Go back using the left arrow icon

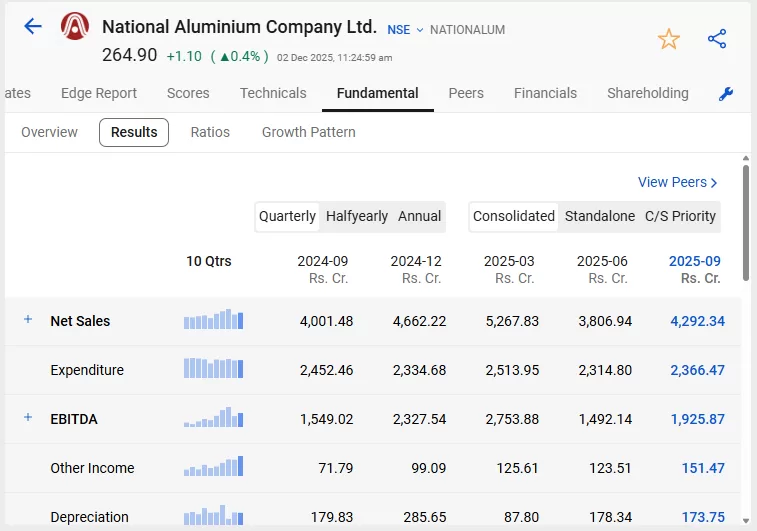click(33, 26)
